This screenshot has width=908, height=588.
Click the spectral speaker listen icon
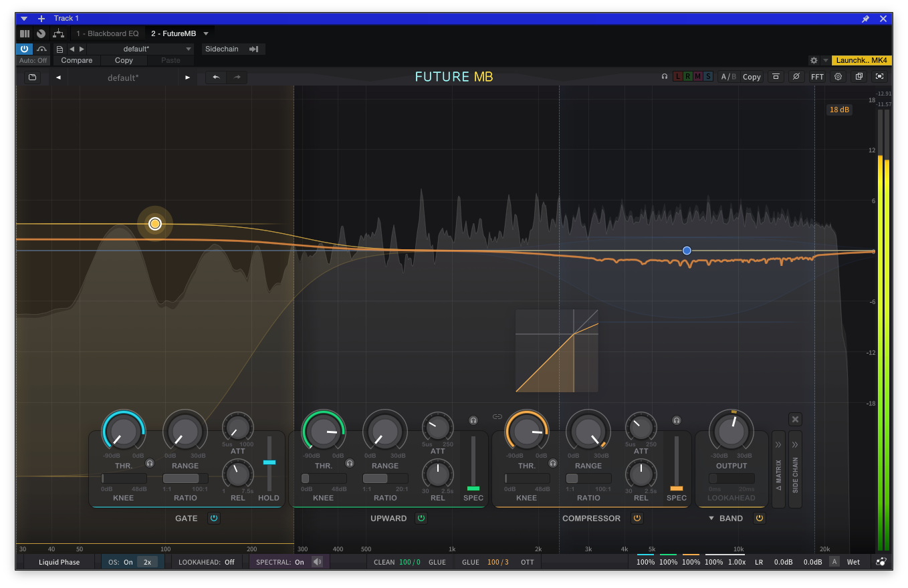pos(317,562)
